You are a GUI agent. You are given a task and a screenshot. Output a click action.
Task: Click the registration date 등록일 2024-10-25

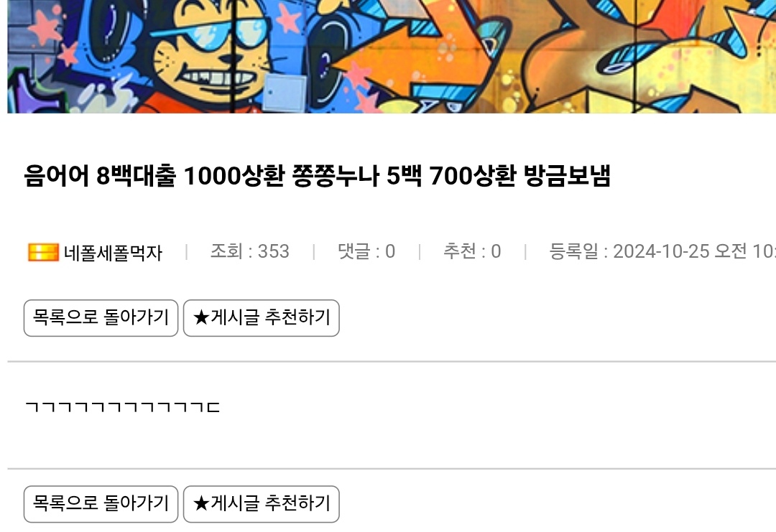pos(662,251)
